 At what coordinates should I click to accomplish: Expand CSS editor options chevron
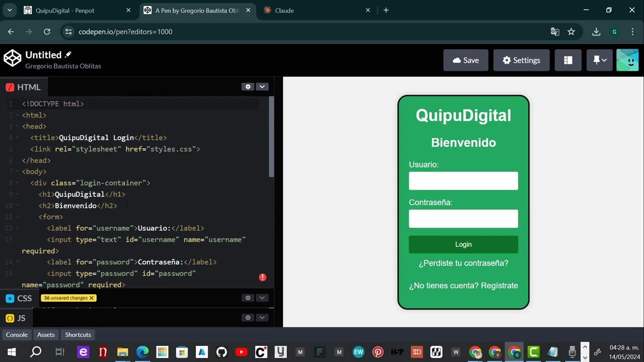[262, 298]
